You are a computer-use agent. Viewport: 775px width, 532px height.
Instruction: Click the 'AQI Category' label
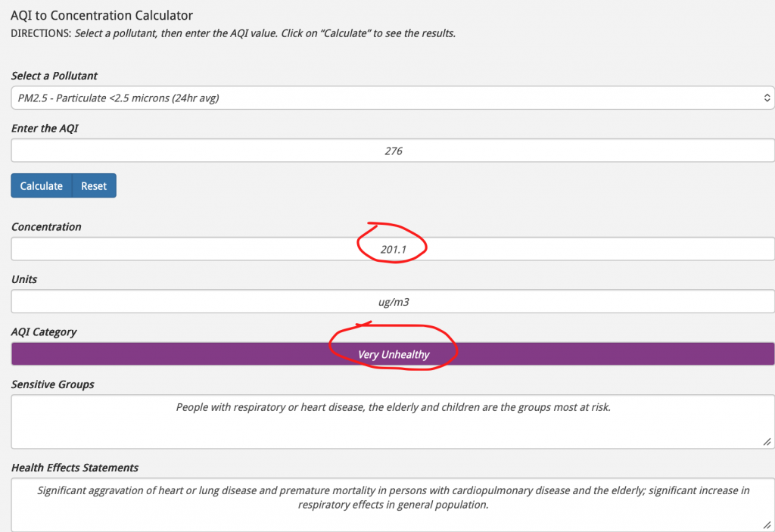point(44,331)
